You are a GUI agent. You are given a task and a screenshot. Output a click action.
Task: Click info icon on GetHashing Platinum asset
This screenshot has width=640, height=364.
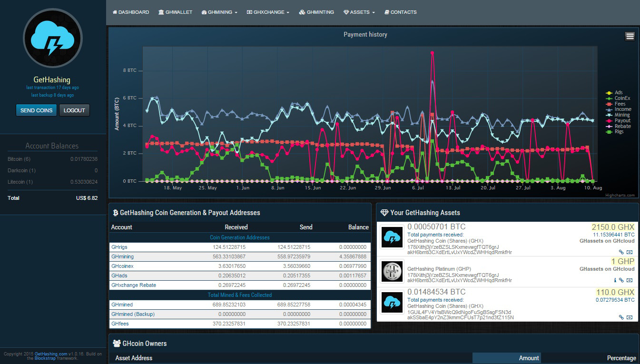[x=615, y=280]
